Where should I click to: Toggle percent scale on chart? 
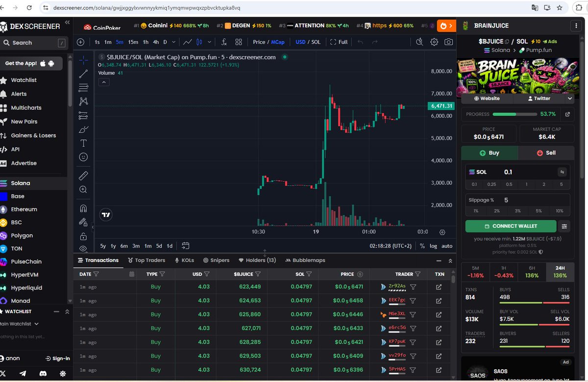[422, 246]
